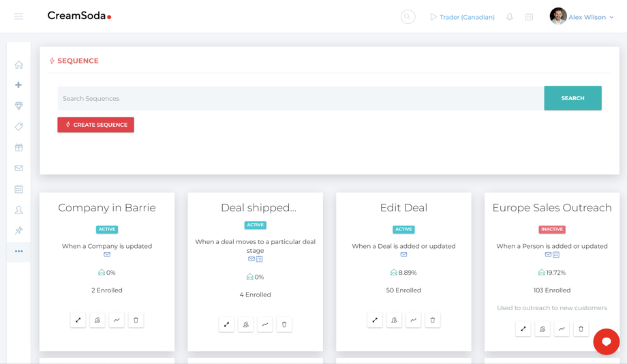Click the round search icon in header
Screen dimensions: 627x364
(x=408, y=17)
